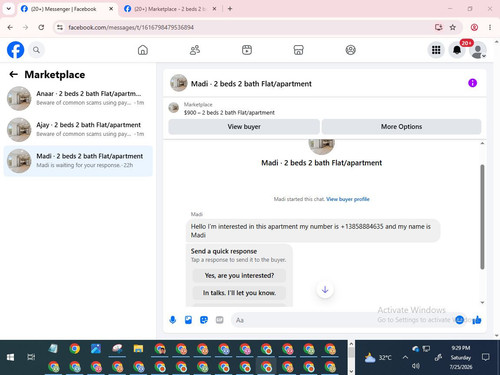Show hidden system tray icons chevron
The height and width of the screenshot is (375, 500).
pyautogui.click(x=405, y=357)
